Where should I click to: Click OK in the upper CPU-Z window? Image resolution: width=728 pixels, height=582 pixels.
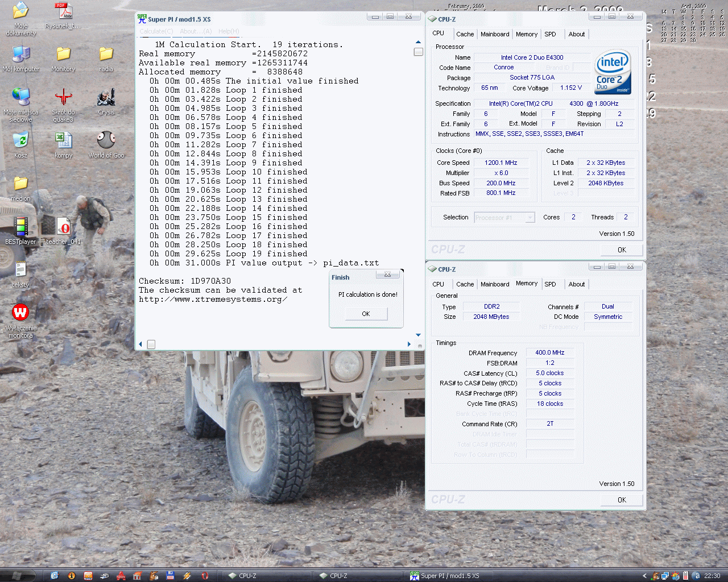(622, 250)
